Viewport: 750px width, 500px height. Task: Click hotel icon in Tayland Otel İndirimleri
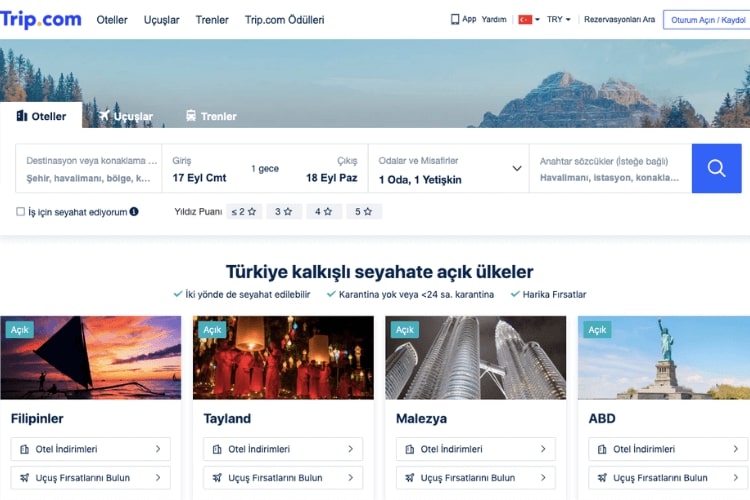[x=217, y=449]
